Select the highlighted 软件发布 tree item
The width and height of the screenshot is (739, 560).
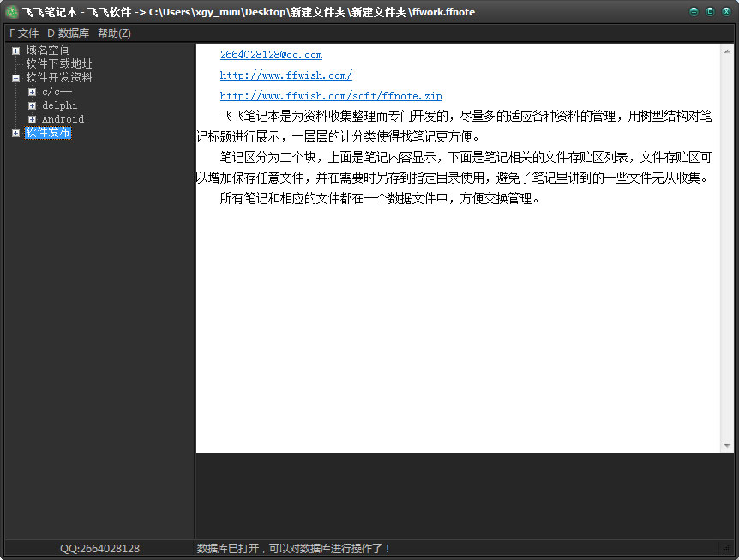coord(48,133)
